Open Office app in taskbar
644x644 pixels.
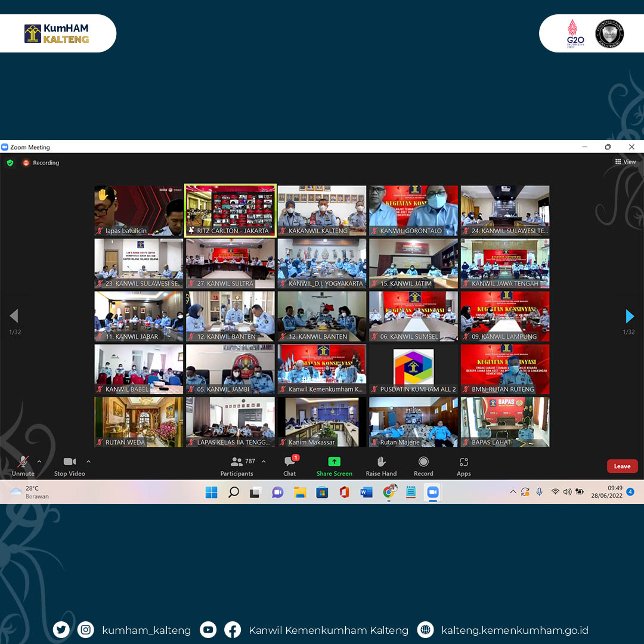pos(344,492)
